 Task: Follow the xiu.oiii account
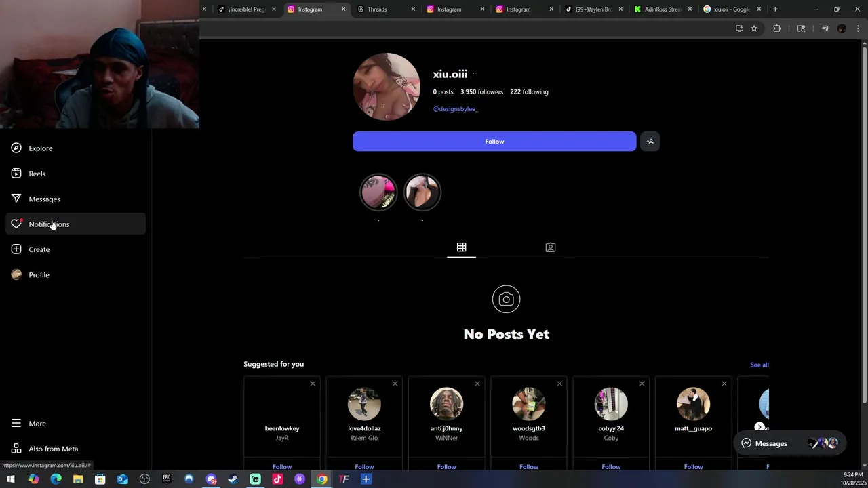coord(494,142)
